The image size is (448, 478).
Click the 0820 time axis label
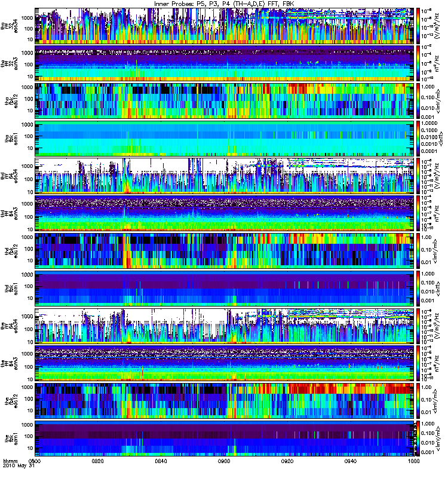(97, 461)
